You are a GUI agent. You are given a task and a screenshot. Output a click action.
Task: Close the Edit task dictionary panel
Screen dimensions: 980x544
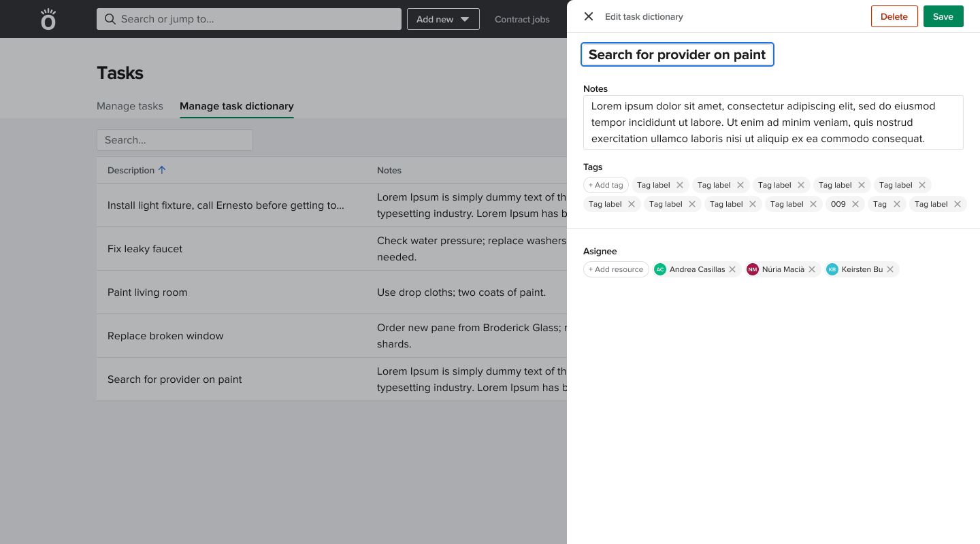[x=589, y=16]
